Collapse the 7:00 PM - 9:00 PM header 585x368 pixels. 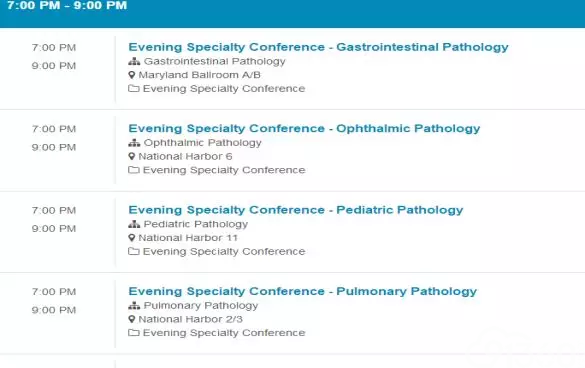click(292, 11)
